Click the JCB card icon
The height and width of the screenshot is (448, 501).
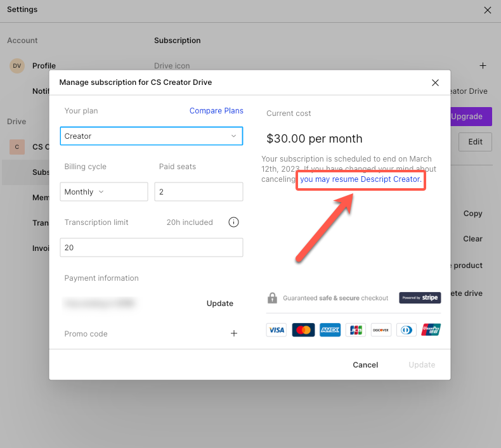pos(356,330)
